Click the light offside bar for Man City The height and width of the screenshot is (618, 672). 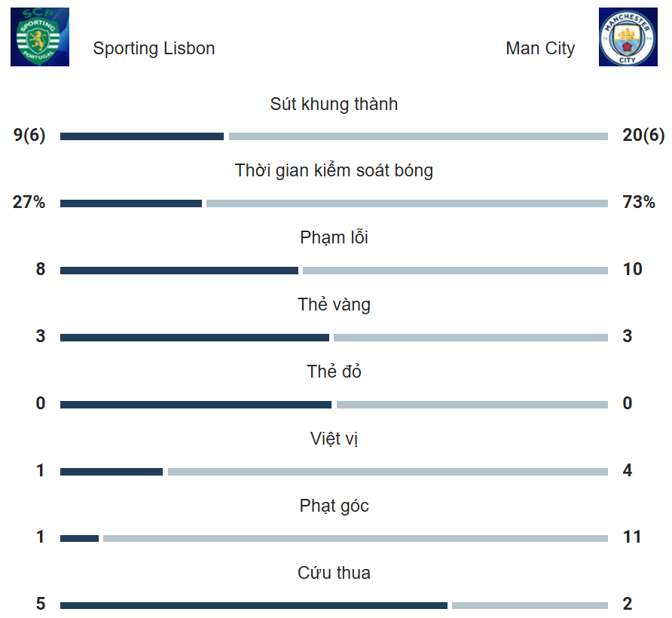tap(388, 472)
